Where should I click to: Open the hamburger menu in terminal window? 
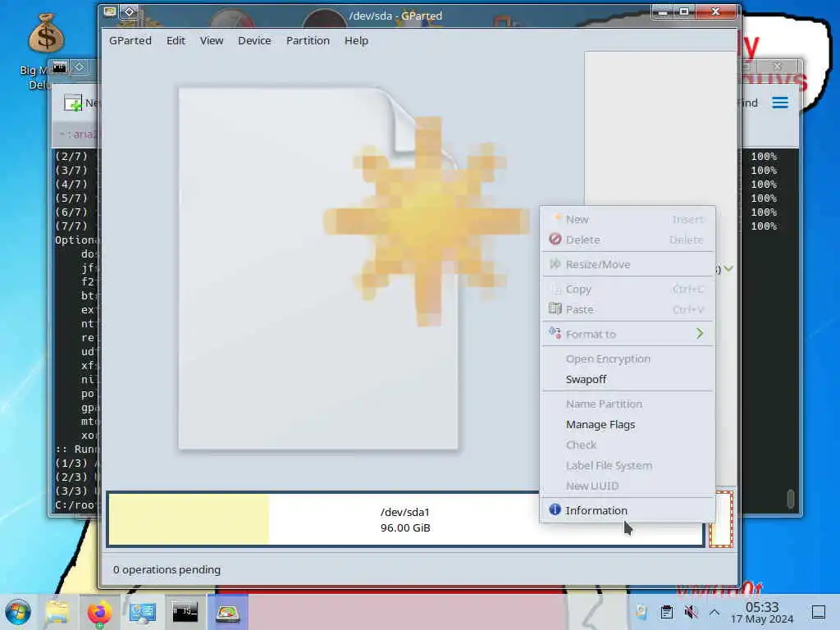[x=780, y=103]
